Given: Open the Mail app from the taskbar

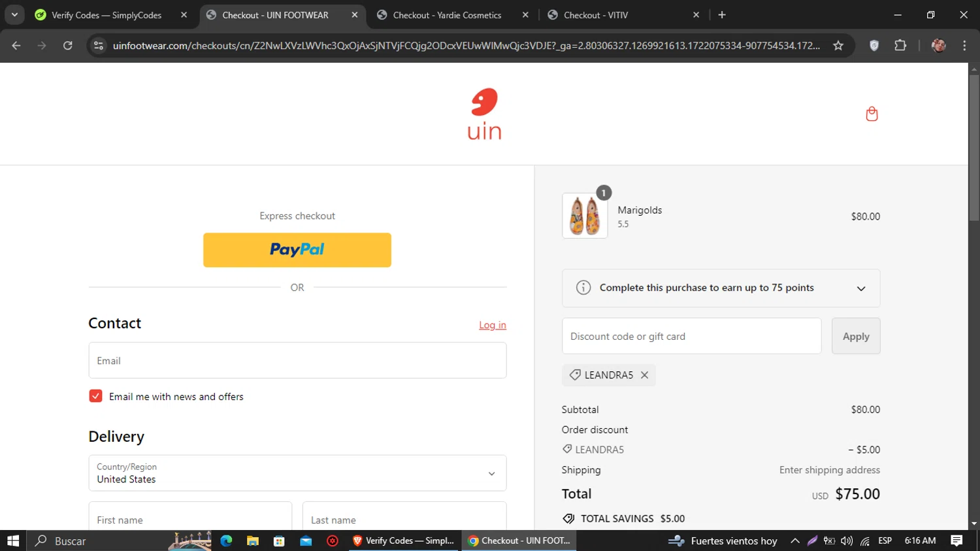Looking at the screenshot, I should (306, 541).
